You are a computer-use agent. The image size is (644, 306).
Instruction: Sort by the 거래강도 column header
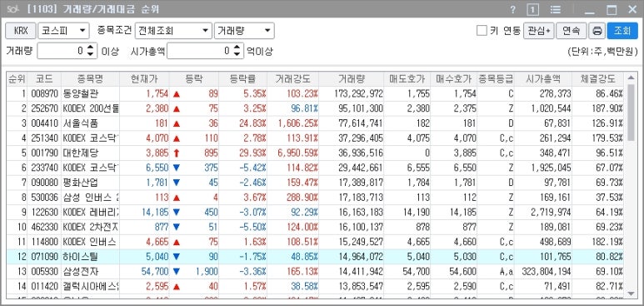click(x=292, y=79)
